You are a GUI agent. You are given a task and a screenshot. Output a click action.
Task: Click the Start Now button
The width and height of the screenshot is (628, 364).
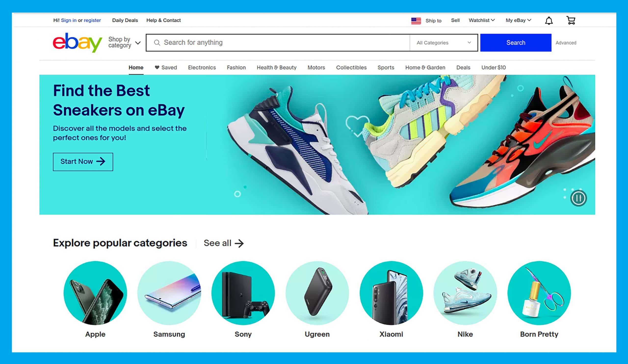coord(83,161)
